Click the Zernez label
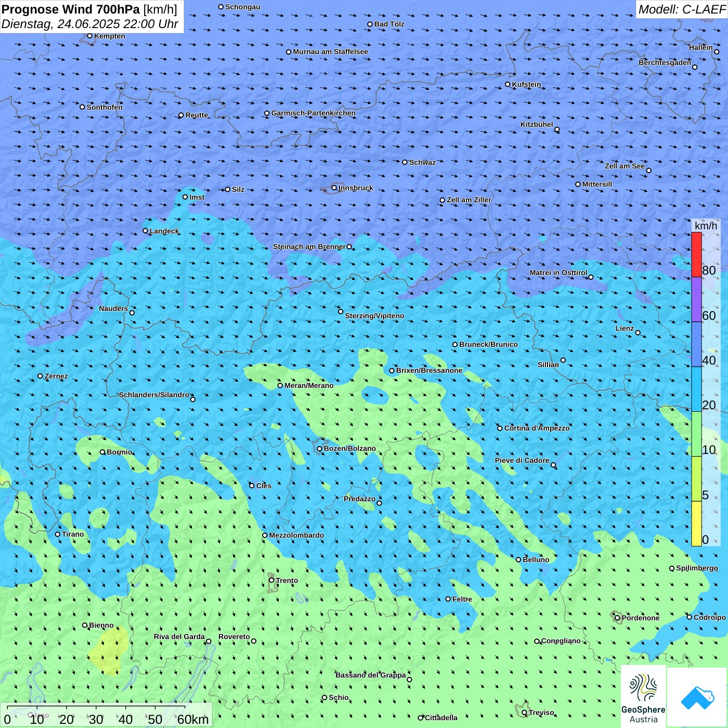Screen dimensions: 728x728 coord(56,376)
